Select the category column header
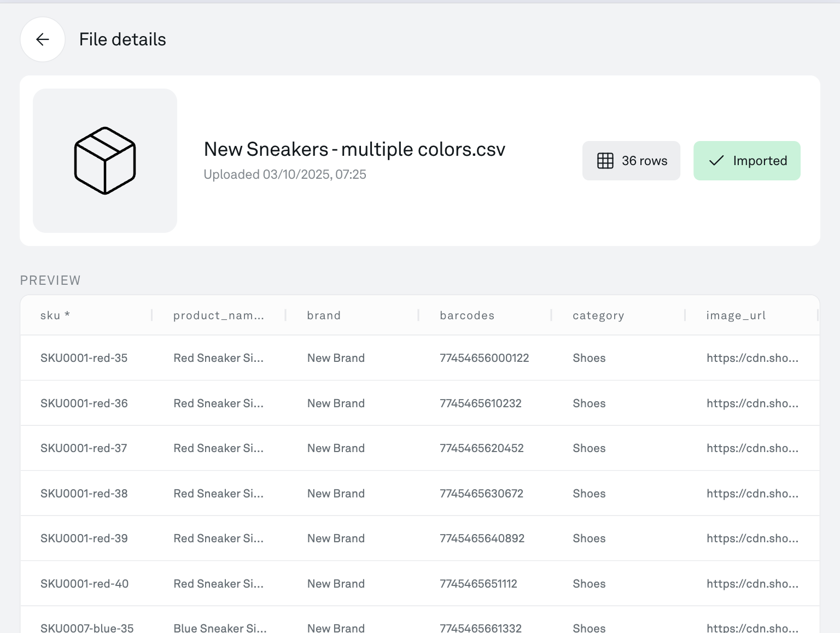Viewport: 840px width, 633px height. [598, 315]
